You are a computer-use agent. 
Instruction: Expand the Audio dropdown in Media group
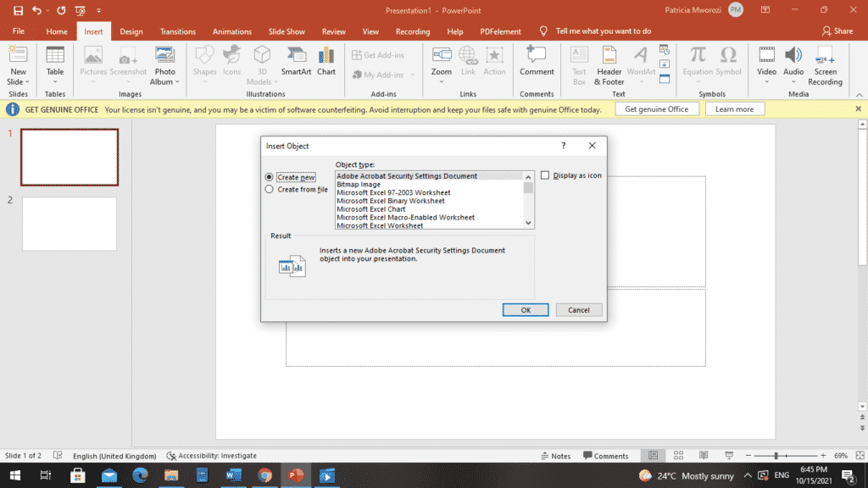[793, 82]
